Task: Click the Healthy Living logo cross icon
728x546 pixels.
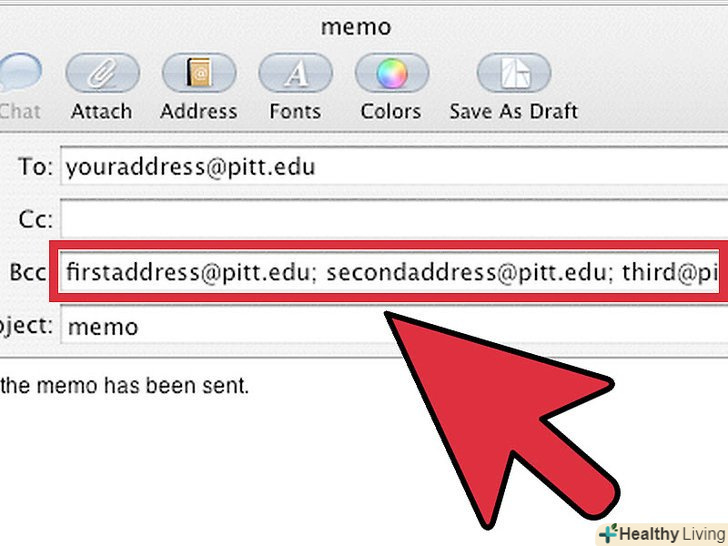Action: (606, 533)
